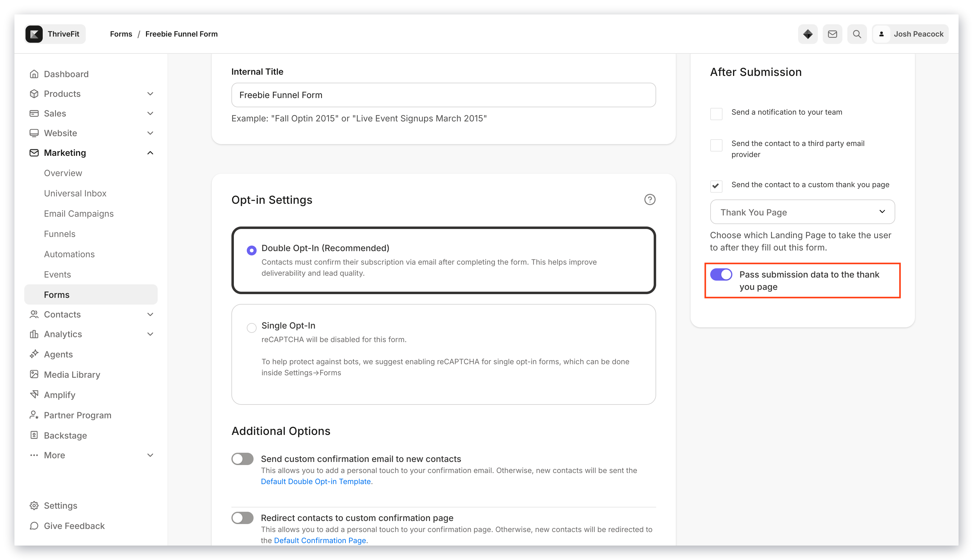
Task: Click the Sales card icon
Action: (x=34, y=113)
